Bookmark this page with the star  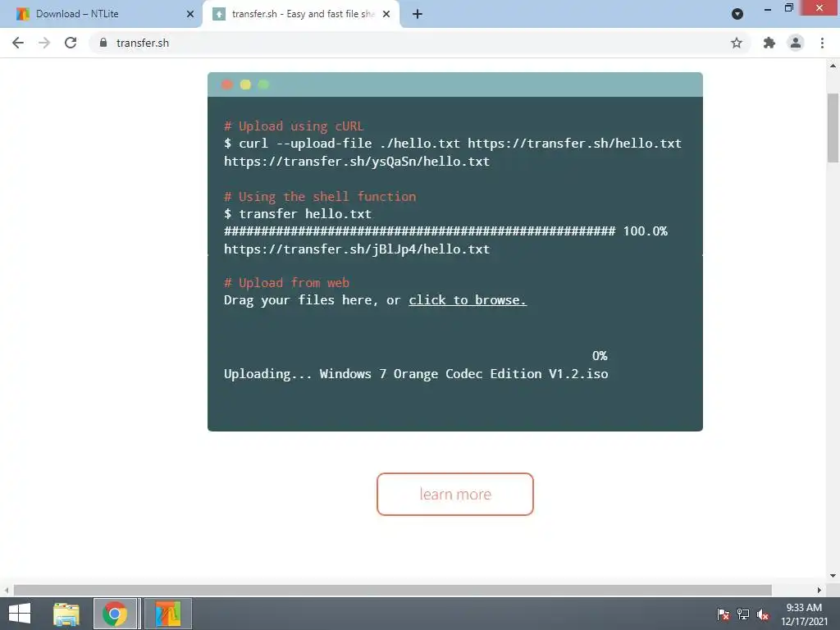(x=737, y=43)
